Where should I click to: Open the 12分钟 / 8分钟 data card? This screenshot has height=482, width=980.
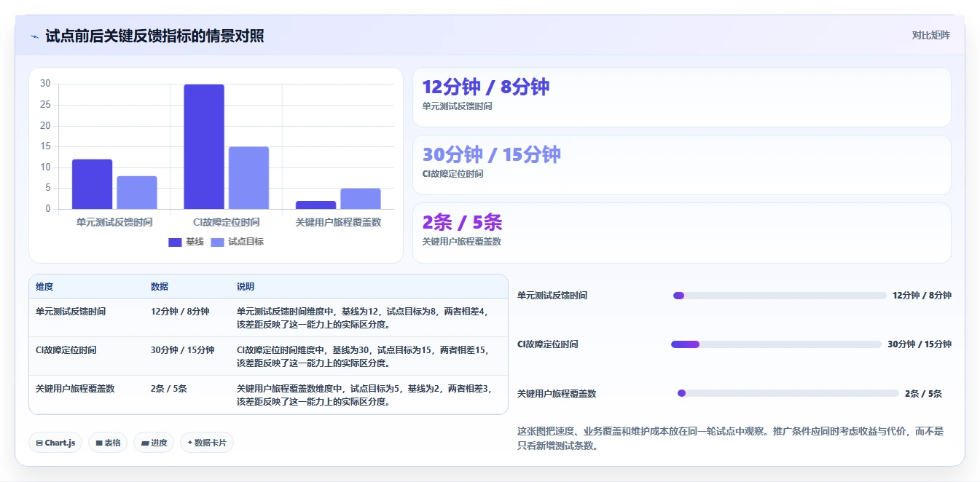[x=682, y=98]
